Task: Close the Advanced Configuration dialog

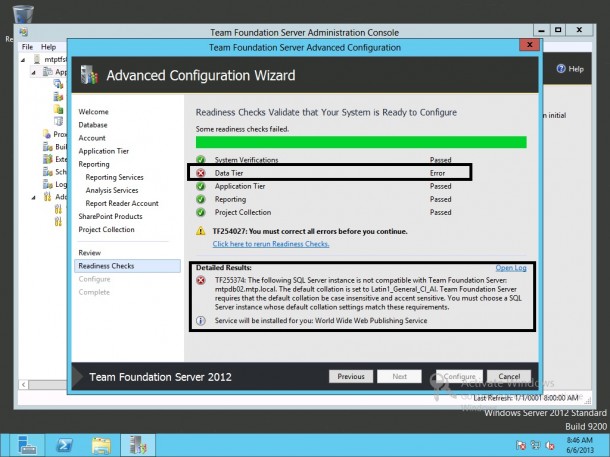Action: [x=529, y=45]
